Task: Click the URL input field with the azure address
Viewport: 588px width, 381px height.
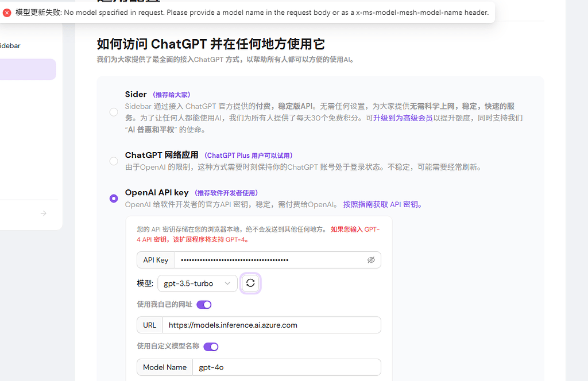Action: click(272, 325)
